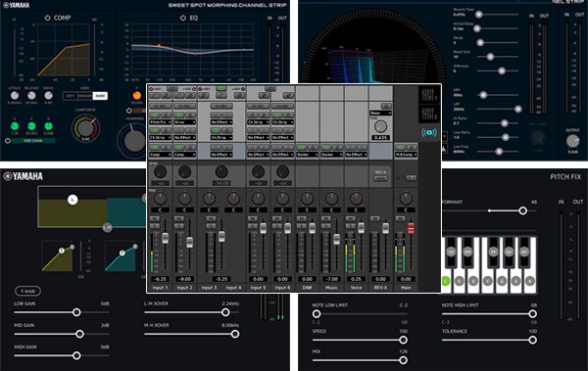Image resolution: width=588 pixels, height=371 pixels.
Task: Click the REV-X time knob in mixer
Action: coord(380,127)
